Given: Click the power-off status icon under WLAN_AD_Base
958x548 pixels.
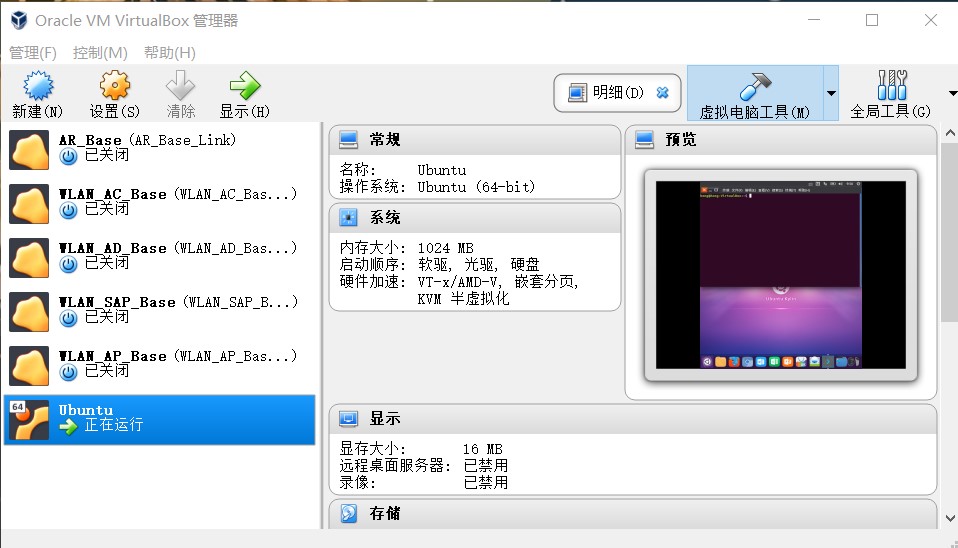Looking at the screenshot, I should pyautogui.click(x=68, y=264).
